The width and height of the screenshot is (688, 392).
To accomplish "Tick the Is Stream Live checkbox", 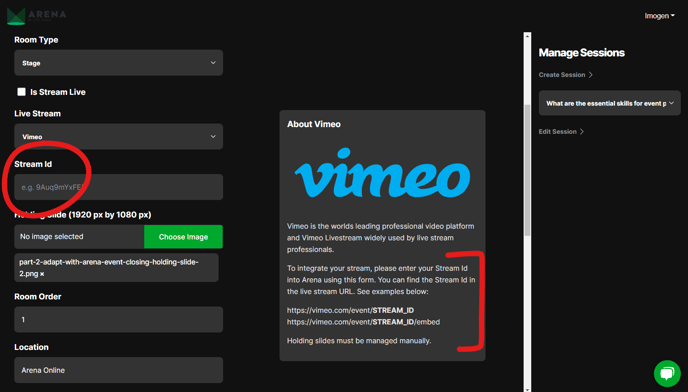I will [21, 92].
